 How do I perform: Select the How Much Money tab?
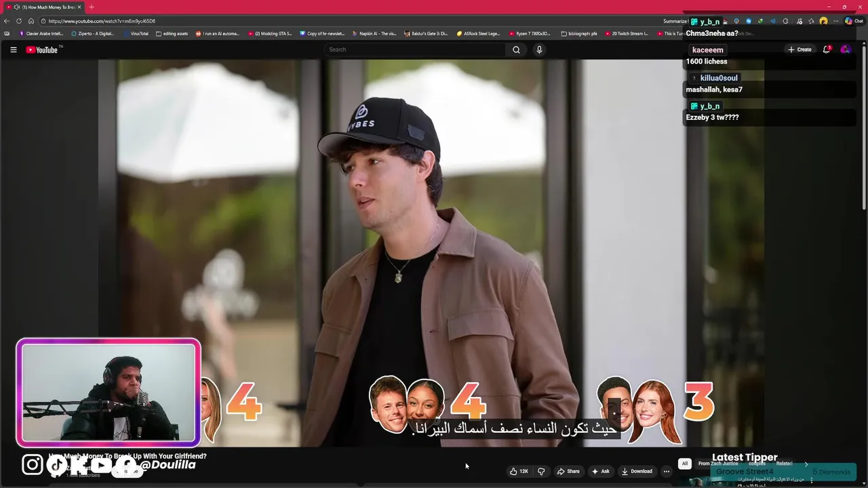tap(45, 7)
